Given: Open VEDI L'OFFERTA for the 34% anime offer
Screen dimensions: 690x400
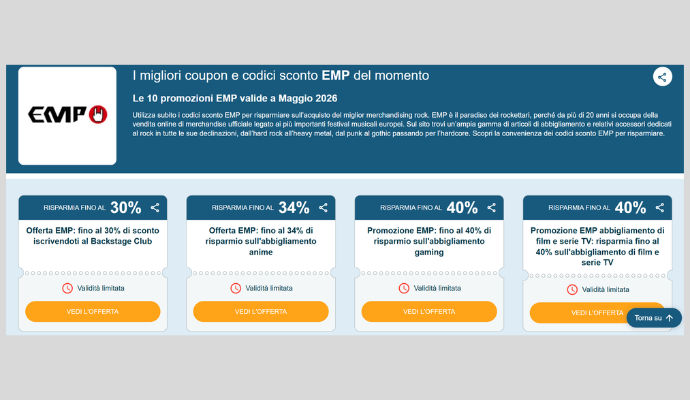Looking at the screenshot, I should click(261, 312).
